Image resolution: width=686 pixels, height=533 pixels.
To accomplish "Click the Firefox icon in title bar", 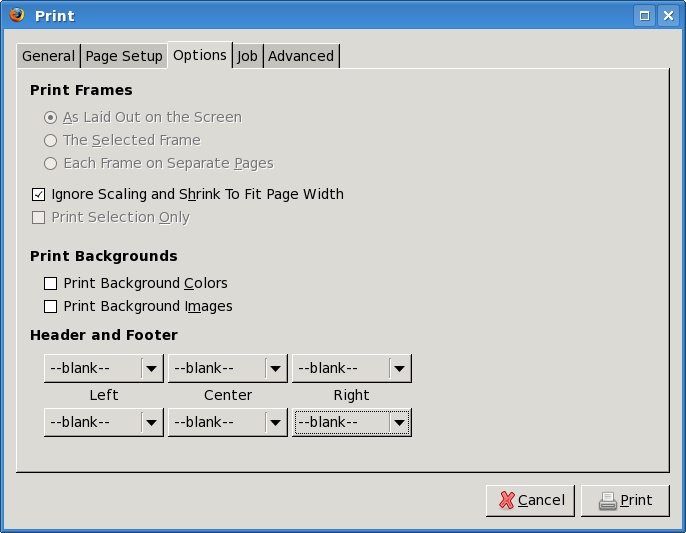I will pyautogui.click(x=16, y=15).
